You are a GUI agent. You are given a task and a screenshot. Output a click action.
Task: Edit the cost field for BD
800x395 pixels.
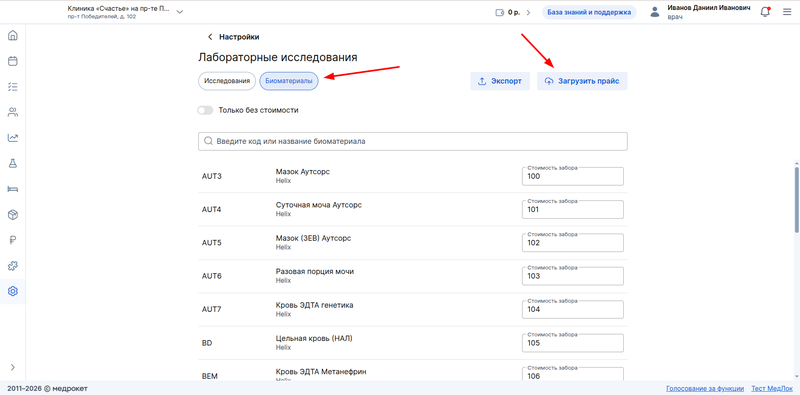click(572, 343)
